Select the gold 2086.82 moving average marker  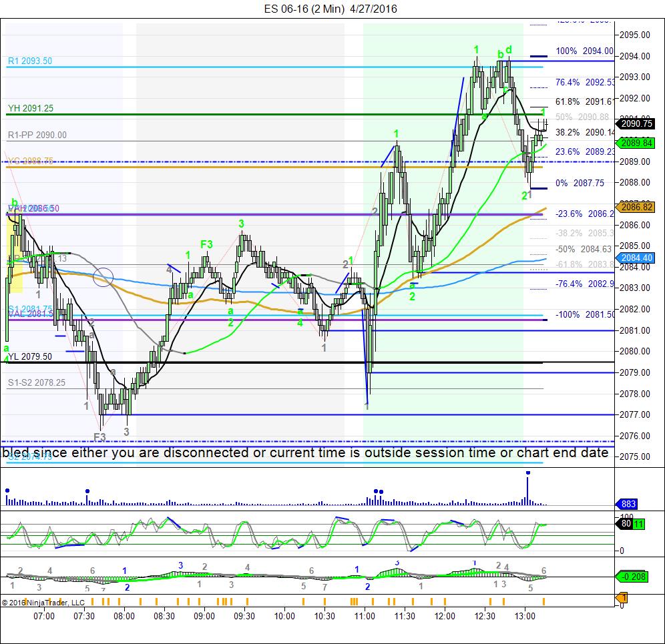[636, 207]
